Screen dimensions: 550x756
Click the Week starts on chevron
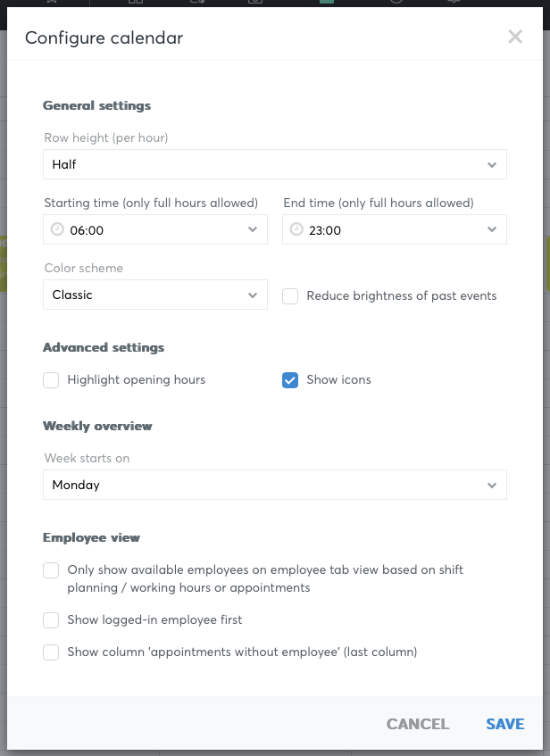(492, 485)
